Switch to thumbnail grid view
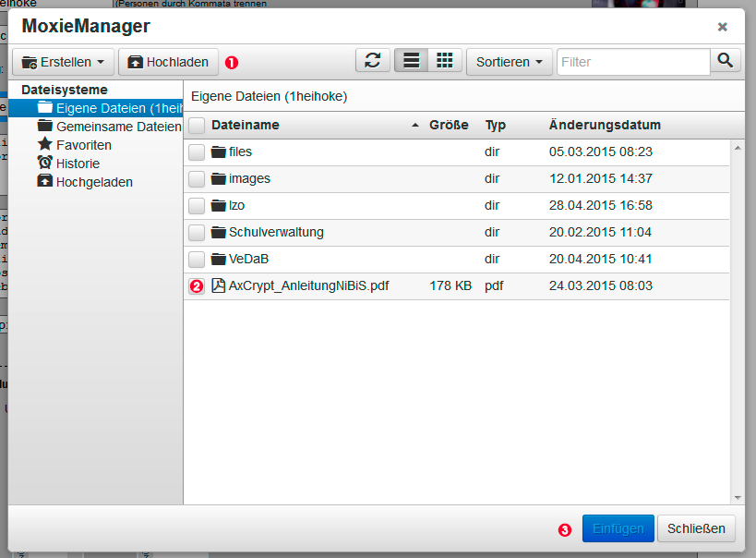 [445, 61]
